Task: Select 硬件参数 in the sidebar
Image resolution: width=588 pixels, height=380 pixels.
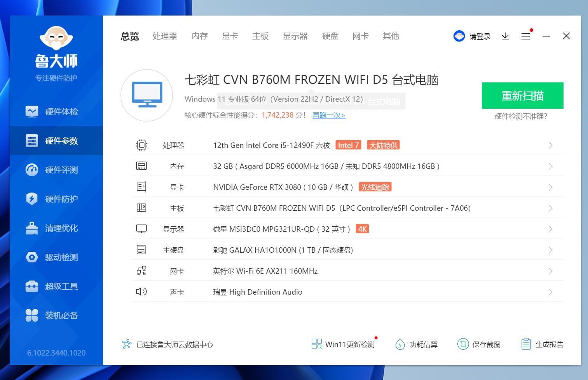Action: coord(56,141)
